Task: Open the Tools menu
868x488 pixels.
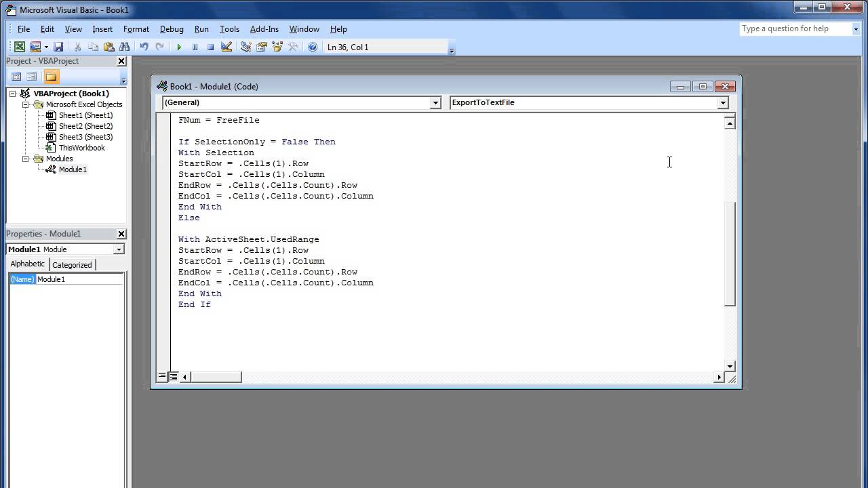Action: point(229,29)
